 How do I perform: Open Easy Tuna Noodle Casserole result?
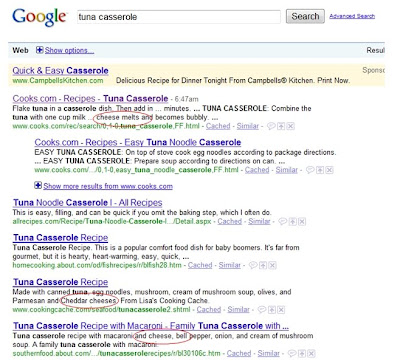138,142
